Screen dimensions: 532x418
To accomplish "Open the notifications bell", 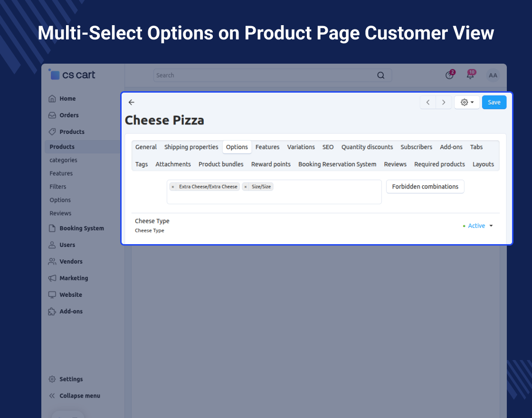I will tap(471, 75).
